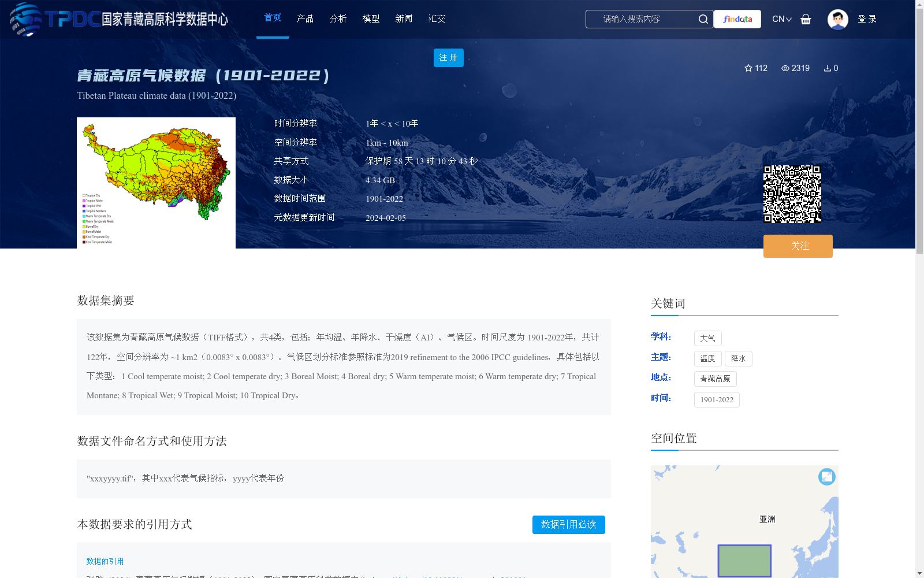The width and height of the screenshot is (924, 578).
Task: Click 登录 to sign in
Action: (x=867, y=19)
